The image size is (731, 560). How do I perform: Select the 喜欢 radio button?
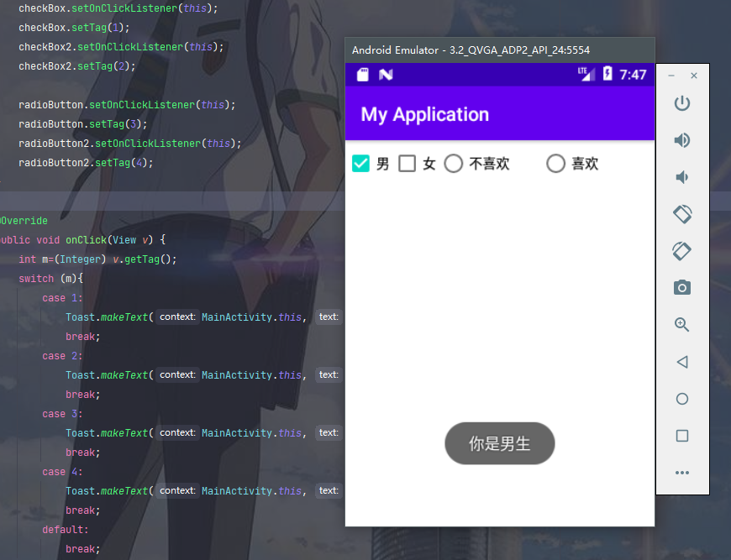coord(555,164)
